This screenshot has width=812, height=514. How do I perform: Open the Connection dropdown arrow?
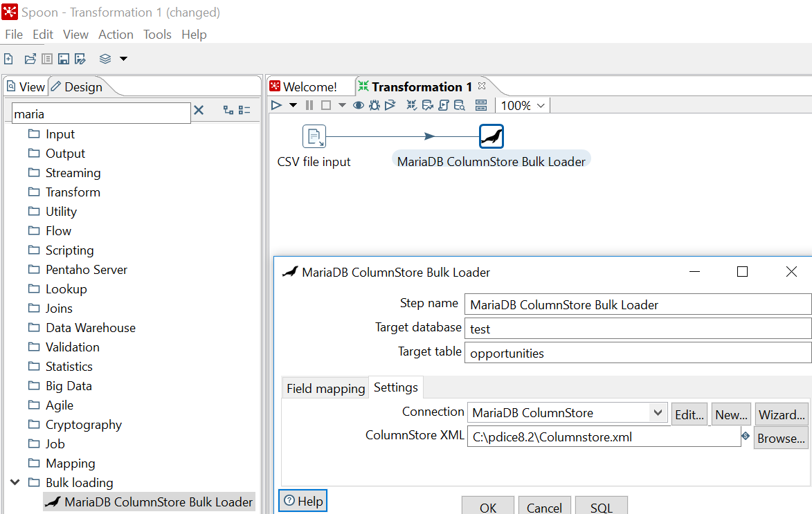[x=658, y=414]
